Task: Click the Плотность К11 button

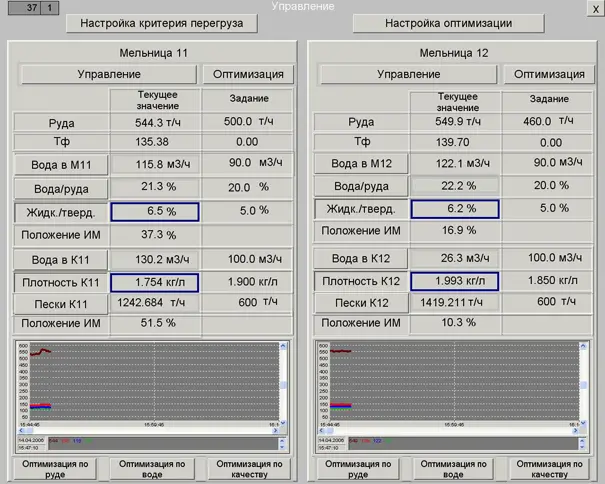Action: point(60,283)
